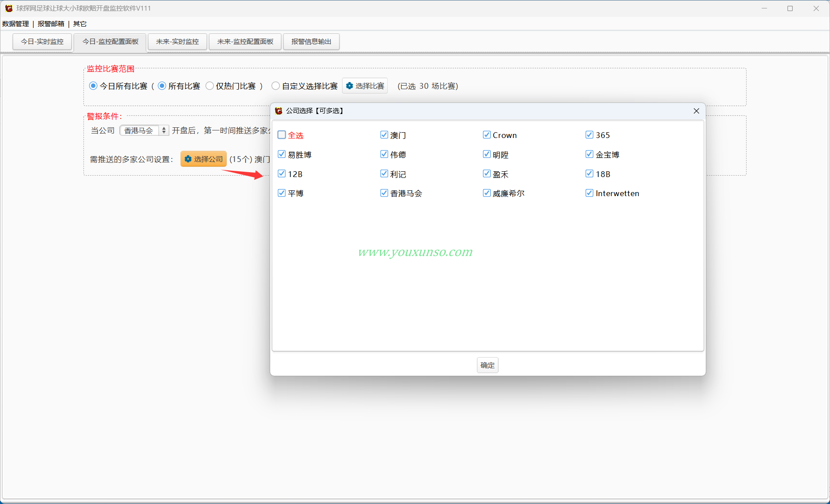This screenshot has height=504, width=830.
Task: Switch to the 今日-监控配置面板 tab
Action: pos(110,42)
